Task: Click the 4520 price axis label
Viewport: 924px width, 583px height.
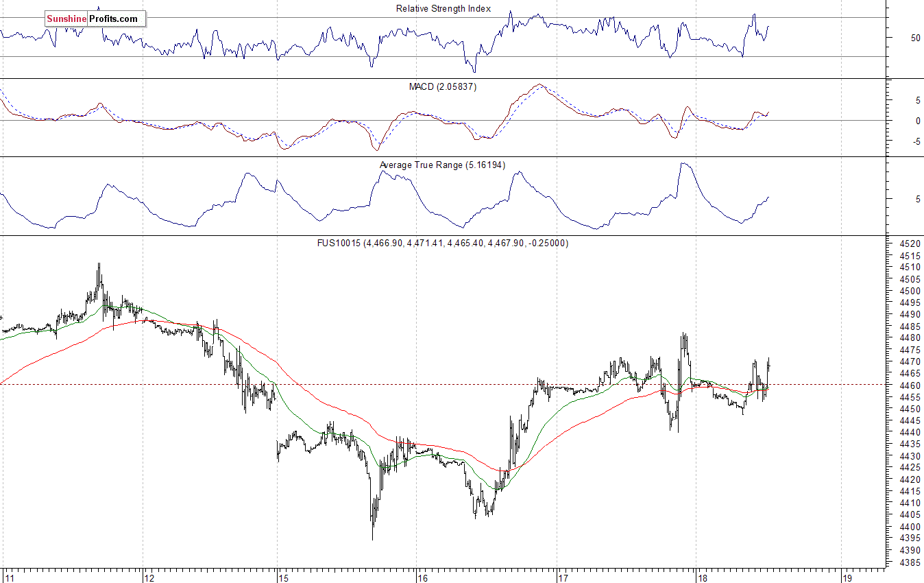Action: pyautogui.click(x=912, y=243)
